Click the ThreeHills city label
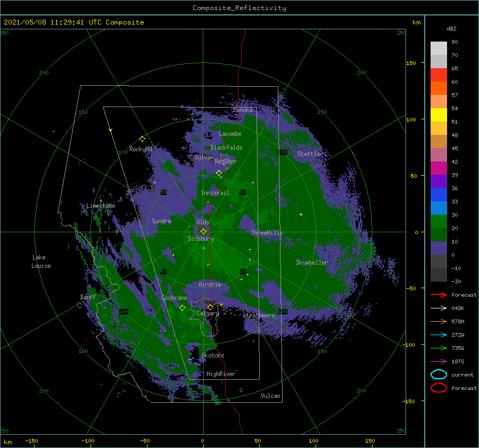 (x=267, y=233)
